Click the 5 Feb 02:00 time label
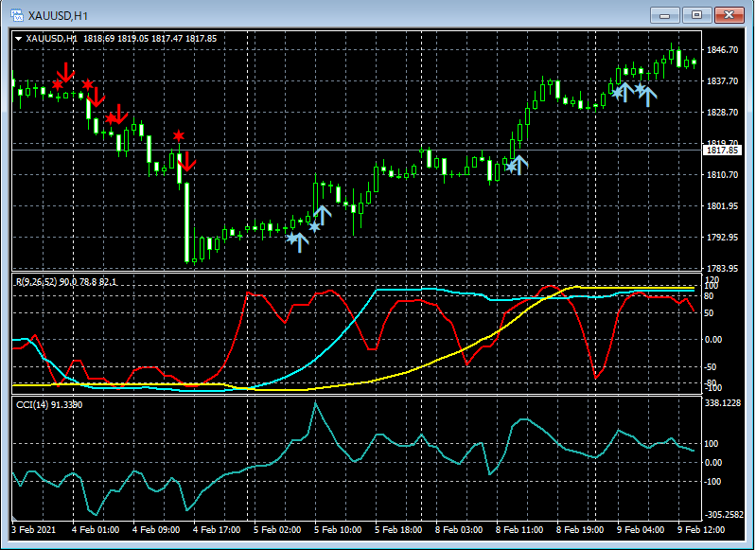 (277, 530)
